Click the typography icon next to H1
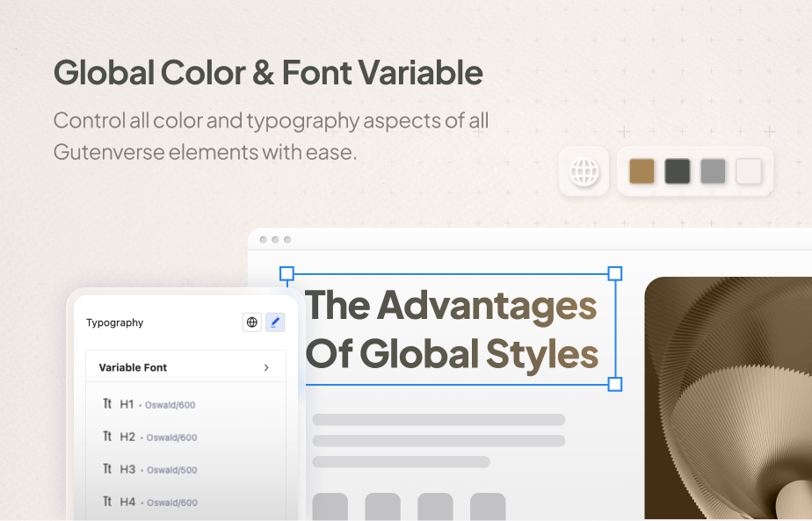This screenshot has width=812, height=521. 107,404
